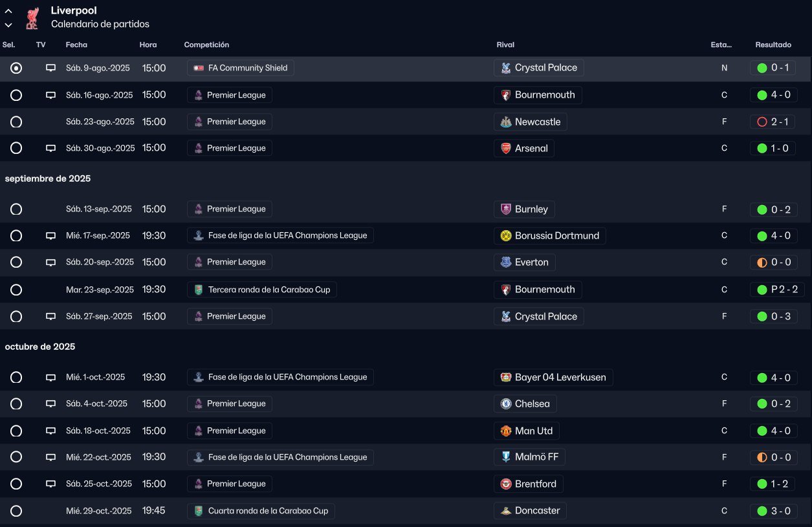Select the Brentford match radio button

click(x=16, y=484)
